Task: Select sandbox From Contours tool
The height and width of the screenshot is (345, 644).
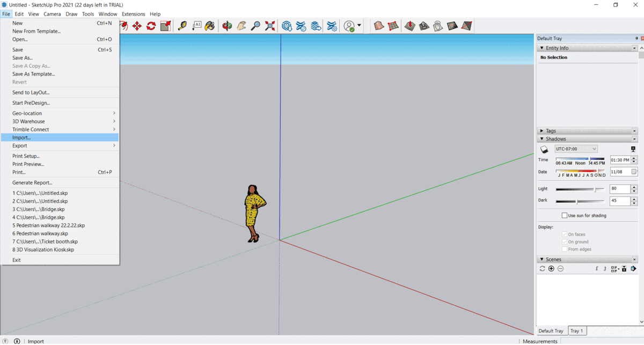Action: click(x=379, y=26)
